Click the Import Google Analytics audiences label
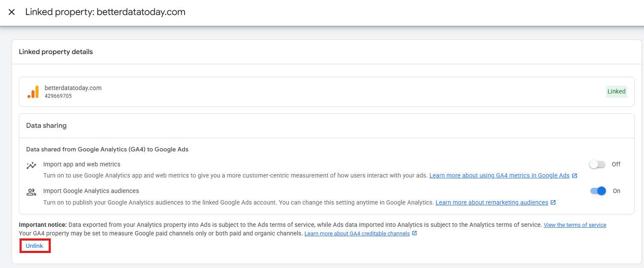The width and height of the screenshot is (644, 268). [91, 191]
